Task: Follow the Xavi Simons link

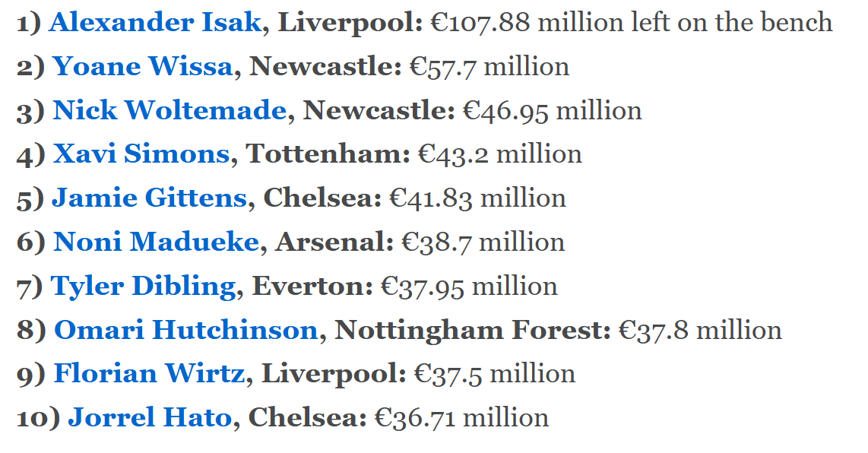Action: click(141, 154)
